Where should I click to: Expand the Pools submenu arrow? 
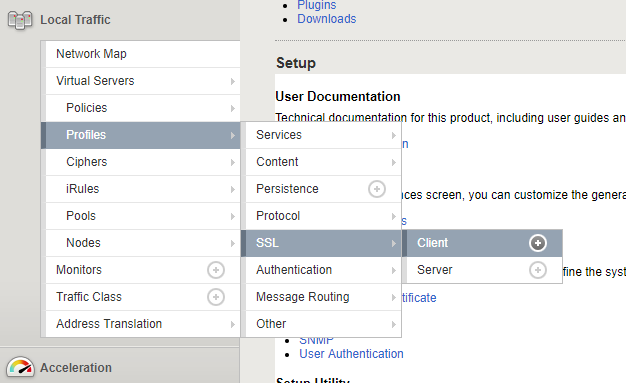[232, 216]
